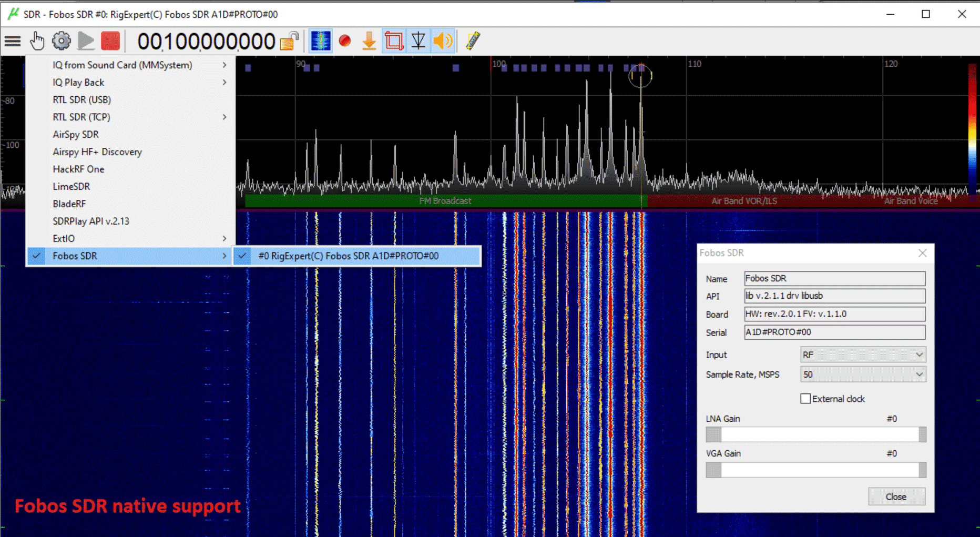This screenshot has height=537, width=980.
Task: Choose RTL SDR (USB) source
Action: 130,100
